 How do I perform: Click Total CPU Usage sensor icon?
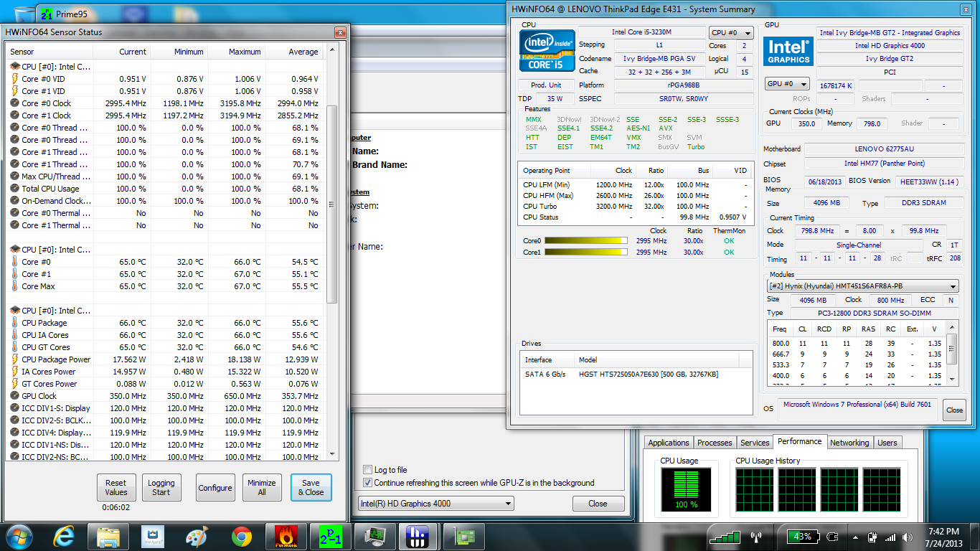[x=15, y=189]
